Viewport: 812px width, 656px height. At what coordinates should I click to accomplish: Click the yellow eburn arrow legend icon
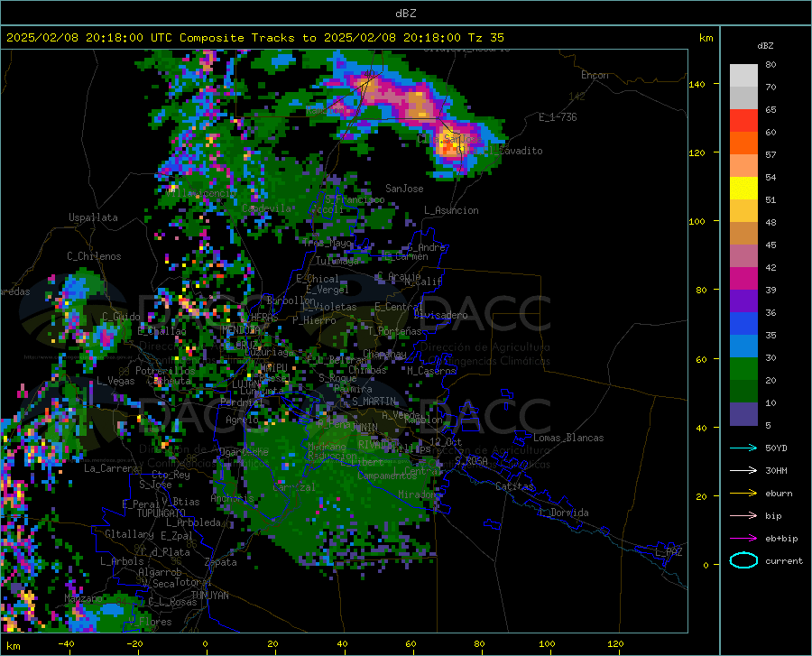(x=743, y=494)
